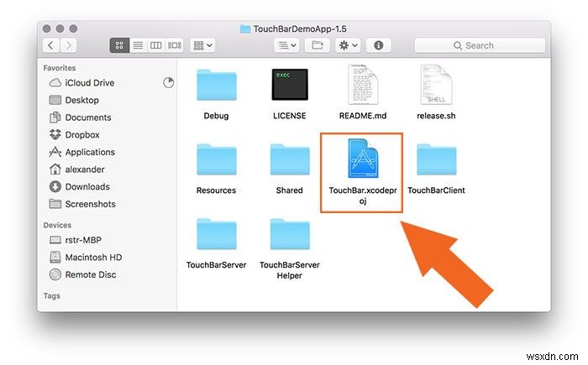Select the README.md document icon

(x=363, y=84)
